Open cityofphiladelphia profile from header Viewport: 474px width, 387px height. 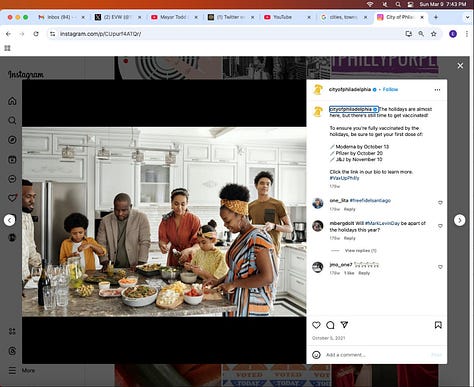tap(350, 89)
